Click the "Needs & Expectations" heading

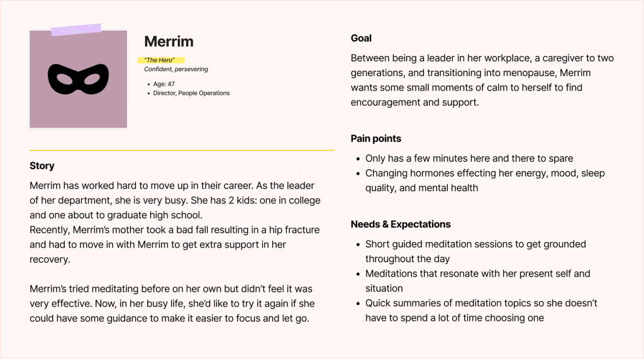pos(401,224)
